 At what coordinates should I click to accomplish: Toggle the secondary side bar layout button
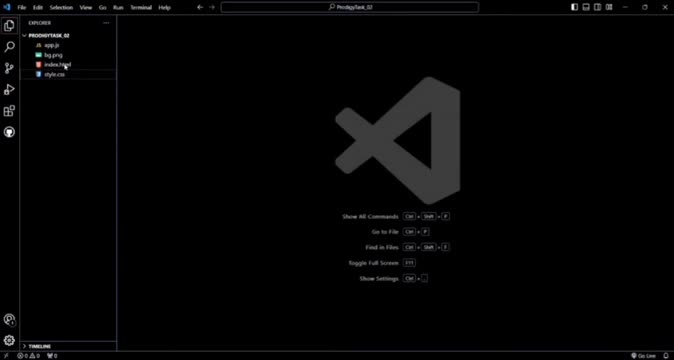[597, 7]
